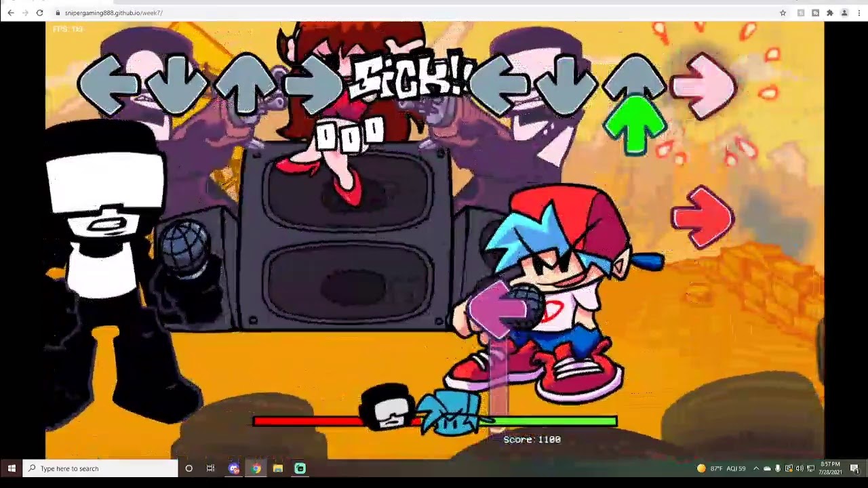868x488 pixels.
Task: Click the red portion of the health bar
Action: [x=308, y=422]
